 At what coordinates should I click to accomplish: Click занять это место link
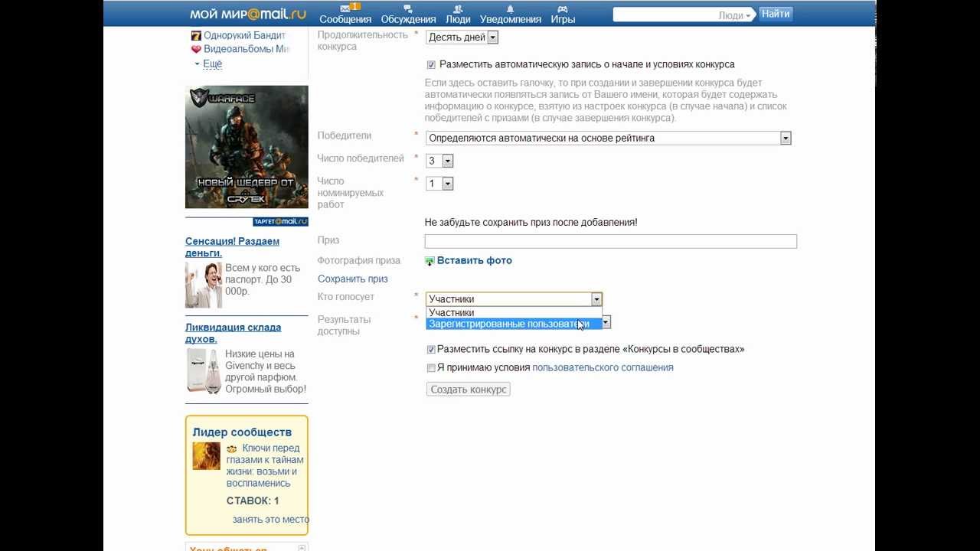271,520
